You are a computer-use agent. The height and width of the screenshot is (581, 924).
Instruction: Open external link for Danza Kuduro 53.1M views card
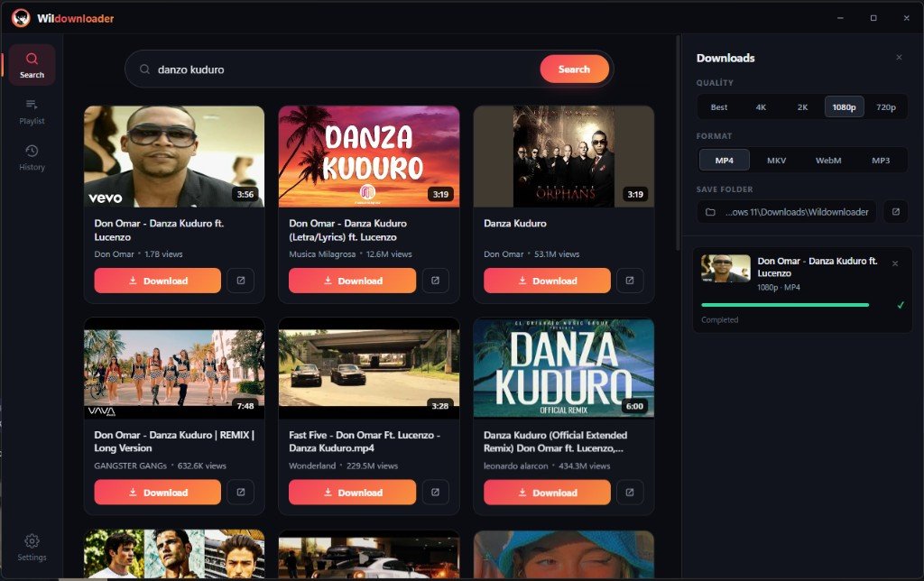(629, 281)
